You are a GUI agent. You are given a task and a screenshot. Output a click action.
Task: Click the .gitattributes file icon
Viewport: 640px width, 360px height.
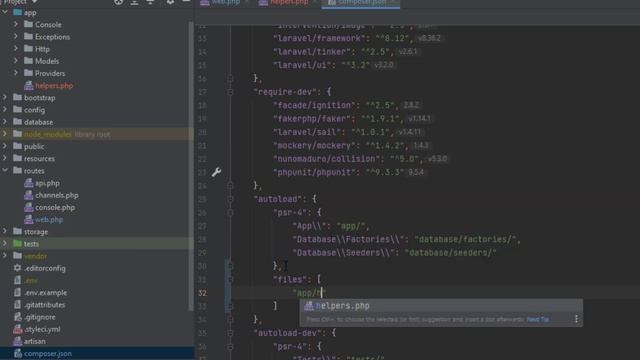point(17,305)
